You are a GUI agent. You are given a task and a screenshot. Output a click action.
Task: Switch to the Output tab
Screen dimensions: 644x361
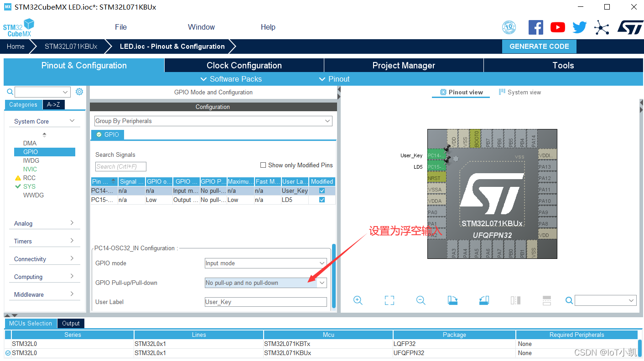point(71,323)
